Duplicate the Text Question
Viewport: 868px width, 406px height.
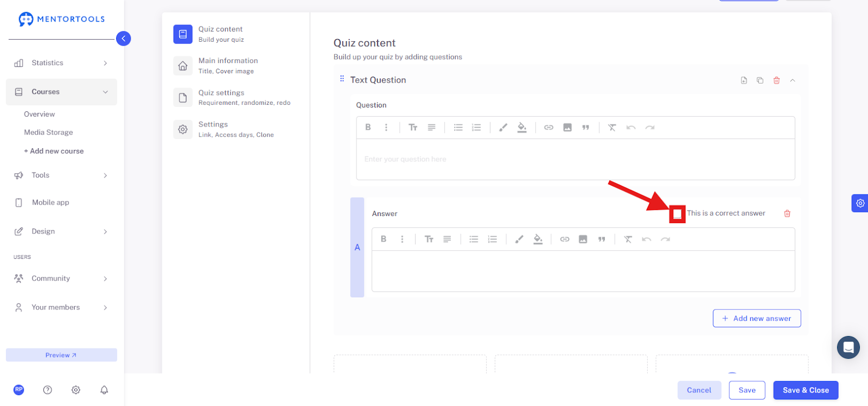click(x=760, y=80)
